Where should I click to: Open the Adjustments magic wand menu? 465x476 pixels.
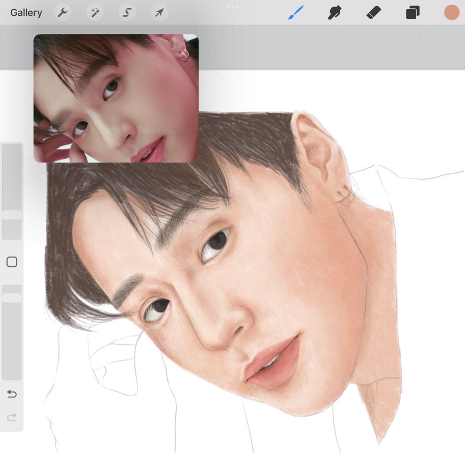pyautogui.click(x=95, y=13)
